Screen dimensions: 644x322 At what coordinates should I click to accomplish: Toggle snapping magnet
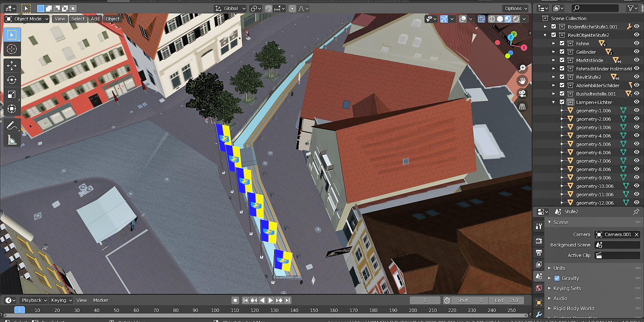click(268, 8)
